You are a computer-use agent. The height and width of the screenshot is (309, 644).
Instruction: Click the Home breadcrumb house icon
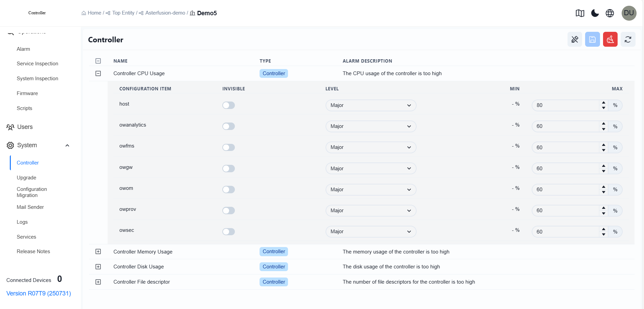[84, 13]
